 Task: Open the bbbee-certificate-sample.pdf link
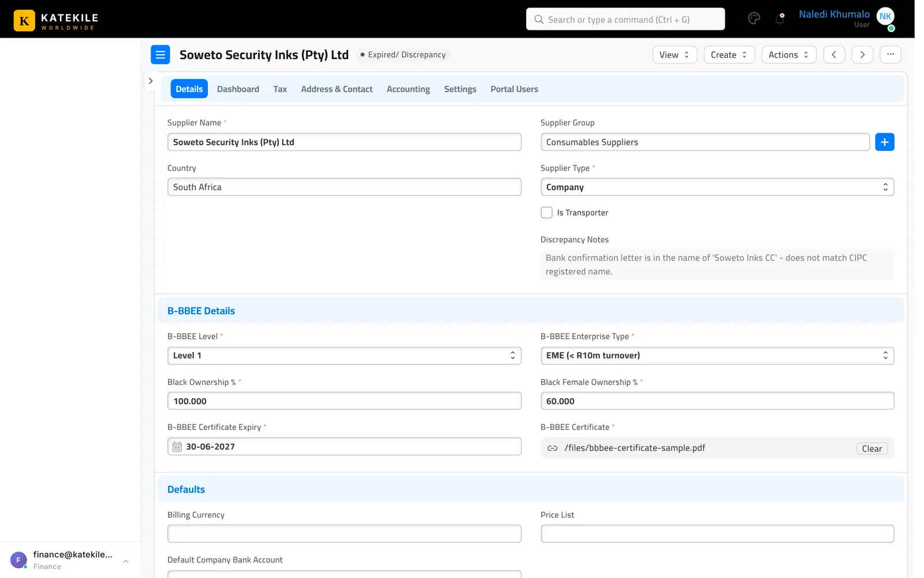635,448
